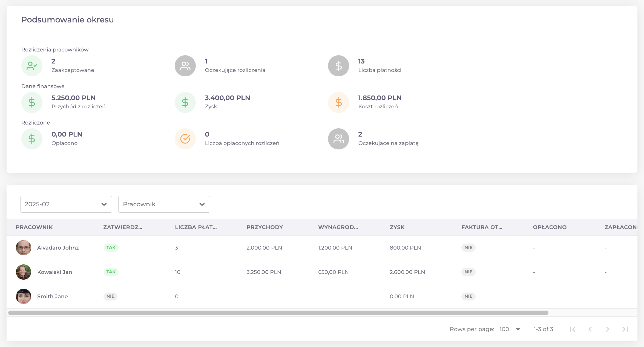Sort by the ZYSK column header
The image size is (644, 347).
click(x=397, y=227)
